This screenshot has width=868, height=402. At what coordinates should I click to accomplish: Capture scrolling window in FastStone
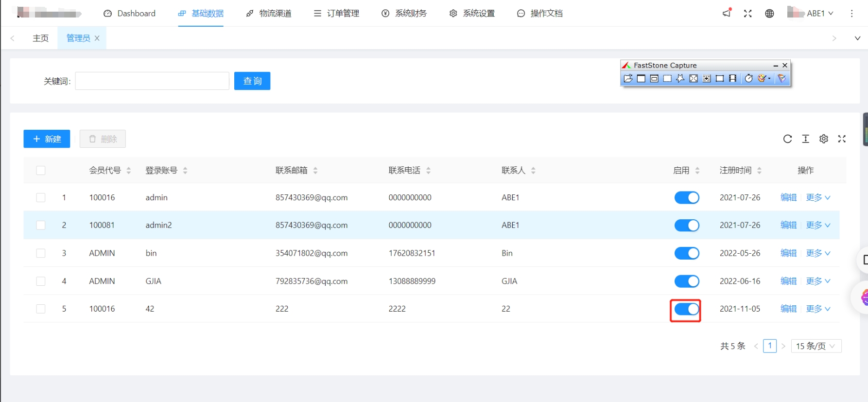pyautogui.click(x=707, y=78)
